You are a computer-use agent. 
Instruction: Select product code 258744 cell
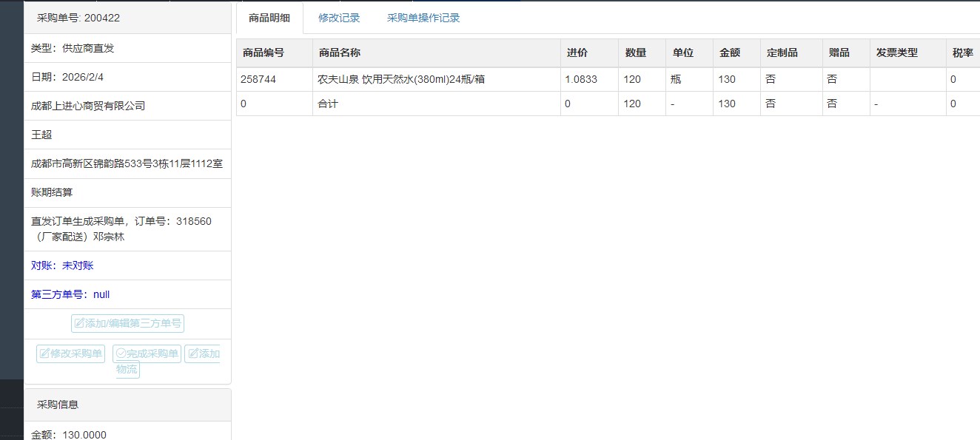(258, 79)
